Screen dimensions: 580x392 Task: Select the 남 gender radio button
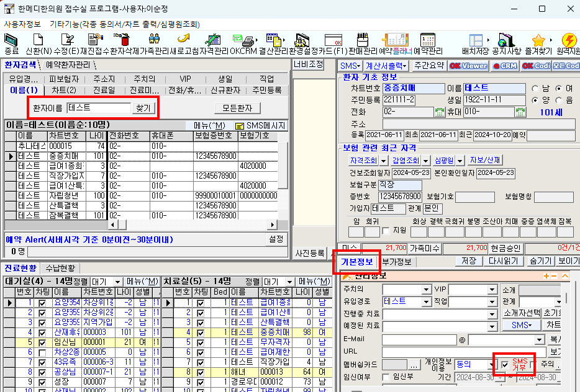[535, 89]
